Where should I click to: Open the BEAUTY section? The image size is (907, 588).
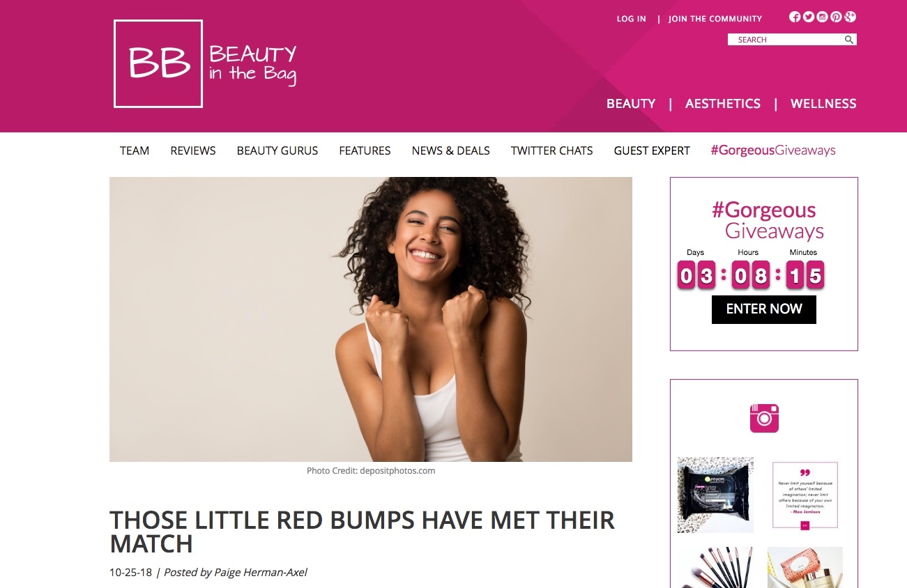[x=631, y=104]
